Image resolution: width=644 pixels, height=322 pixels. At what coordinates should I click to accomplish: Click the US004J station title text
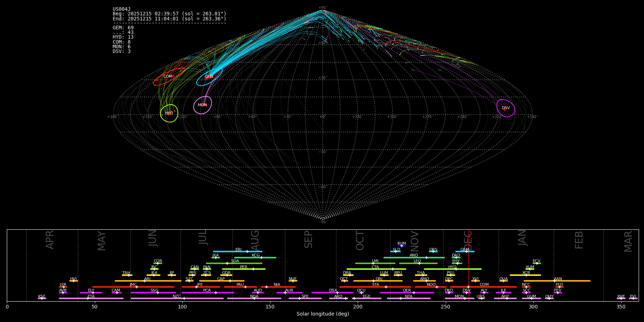click(x=122, y=9)
